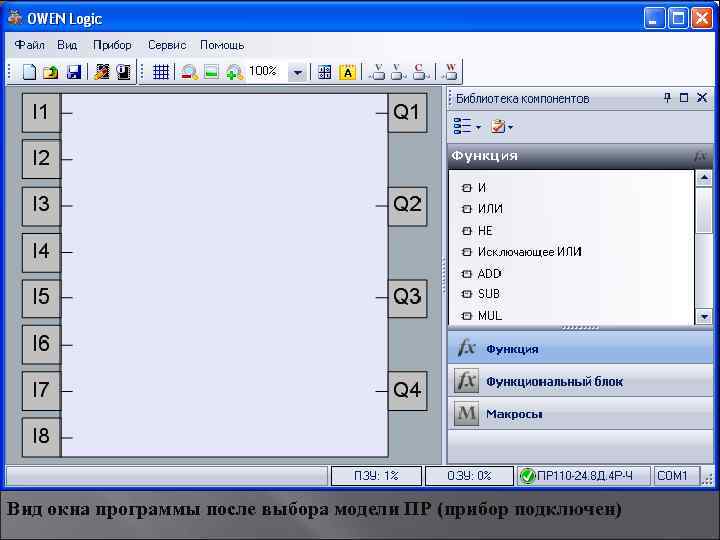Select output block Q2

click(x=407, y=205)
